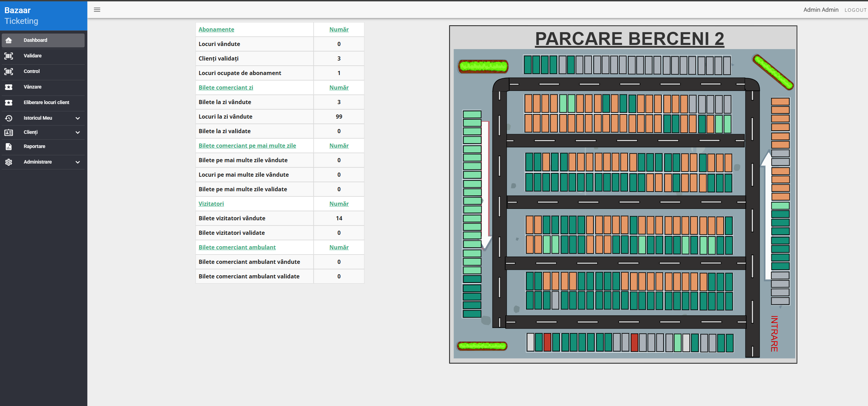Click the Administrare gear icon
The width and height of the screenshot is (868, 406).
point(9,162)
